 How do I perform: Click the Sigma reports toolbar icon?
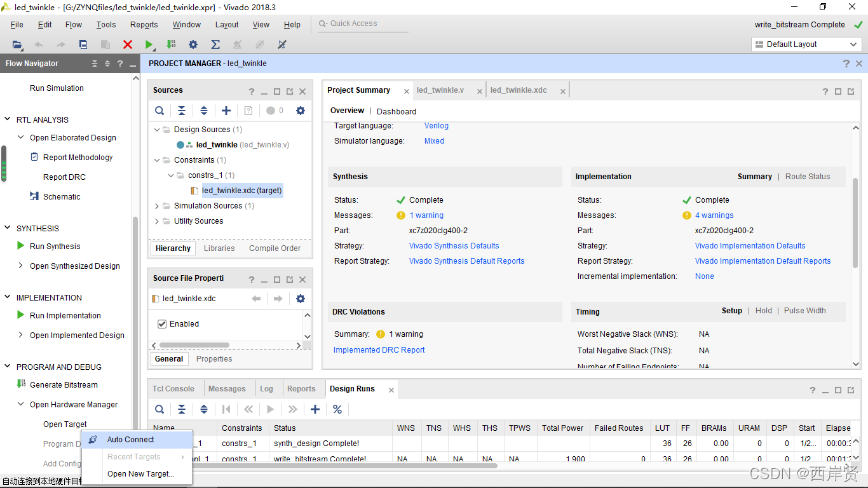coord(215,44)
